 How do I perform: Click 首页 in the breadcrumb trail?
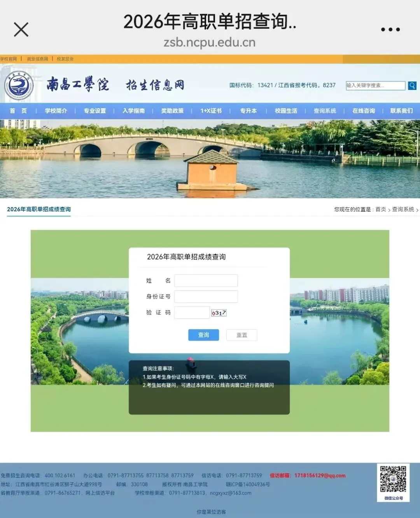[381, 209]
